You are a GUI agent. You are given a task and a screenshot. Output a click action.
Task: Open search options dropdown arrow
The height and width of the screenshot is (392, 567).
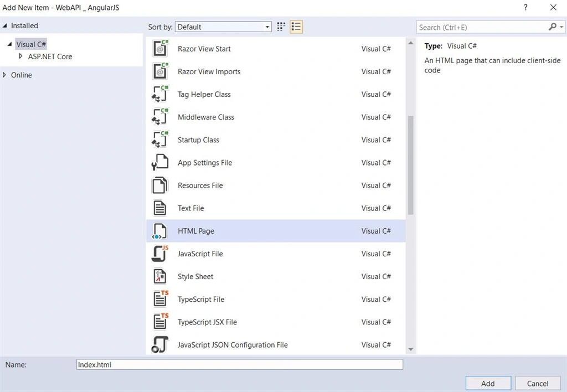(561, 27)
